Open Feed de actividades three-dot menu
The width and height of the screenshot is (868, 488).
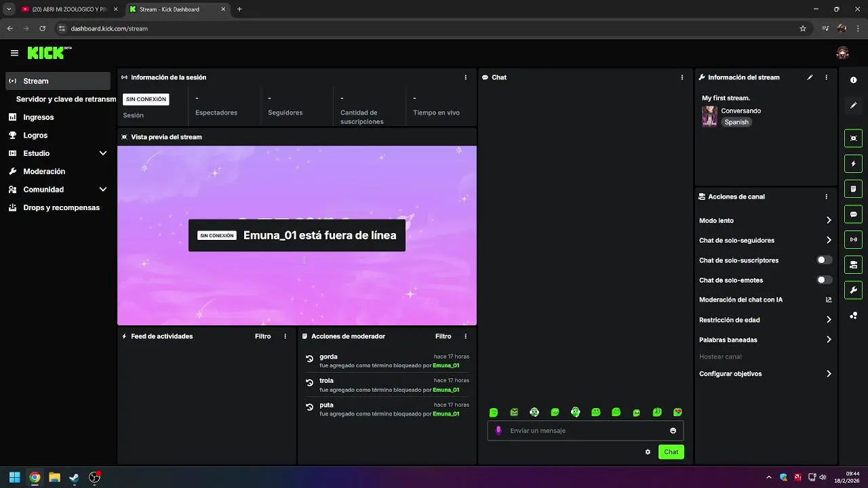tap(285, 336)
